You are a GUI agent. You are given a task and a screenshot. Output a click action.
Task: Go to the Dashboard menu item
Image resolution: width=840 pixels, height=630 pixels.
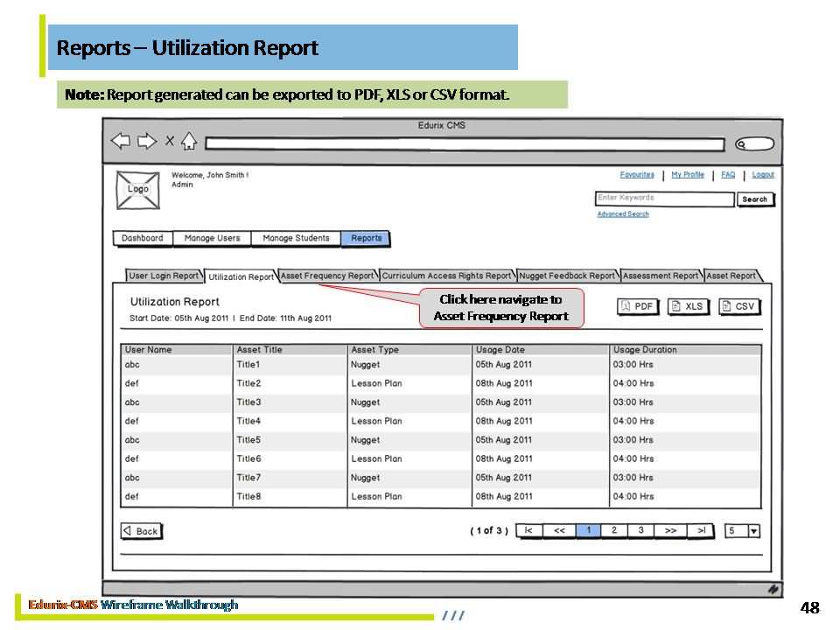(x=143, y=238)
